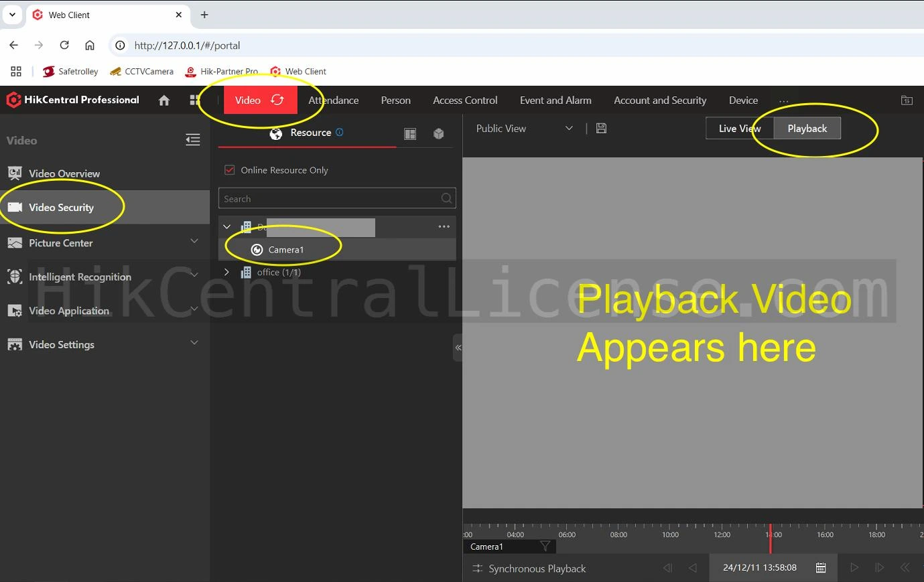Go to the HikCentral home icon

[164, 100]
